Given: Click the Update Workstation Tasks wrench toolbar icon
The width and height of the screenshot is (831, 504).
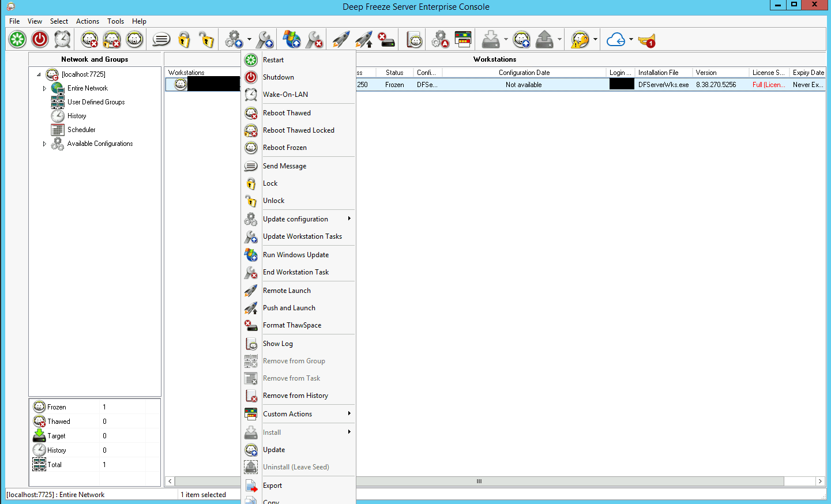Looking at the screenshot, I should click(265, 39).
